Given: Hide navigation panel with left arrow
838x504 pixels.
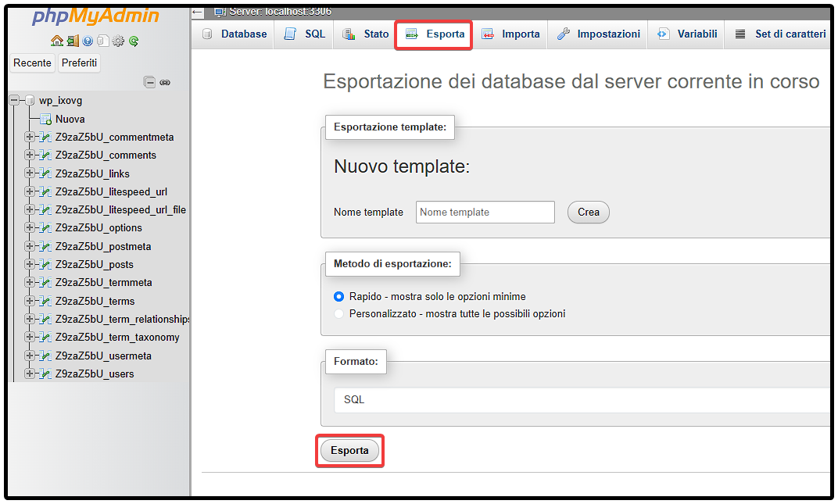Looking at the screenshot, I should coord(198,12).
